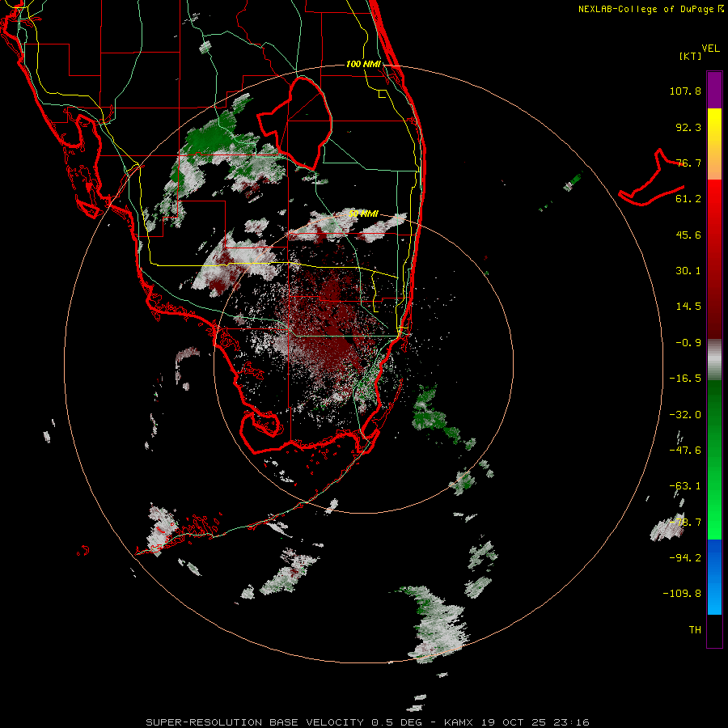Select the 92.3 scale value

(x=688, y=127)
